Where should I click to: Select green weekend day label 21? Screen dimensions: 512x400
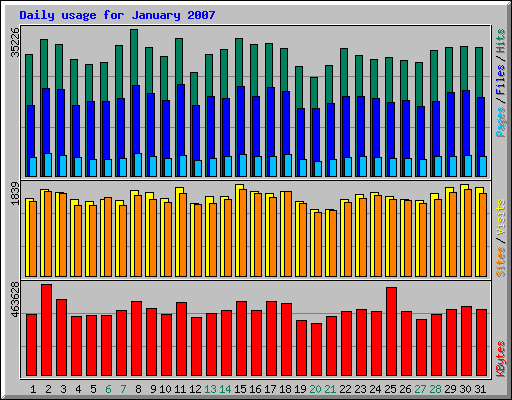[330, 389]
